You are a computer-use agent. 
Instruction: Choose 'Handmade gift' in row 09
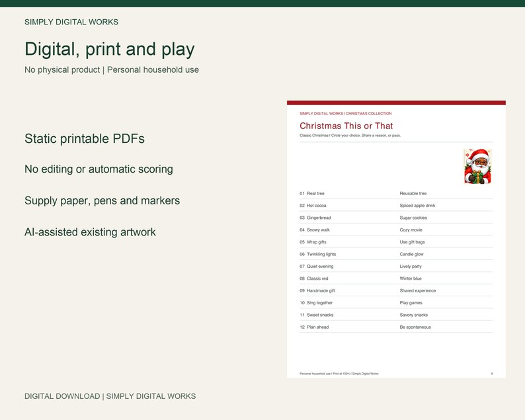tap(321, 291)
